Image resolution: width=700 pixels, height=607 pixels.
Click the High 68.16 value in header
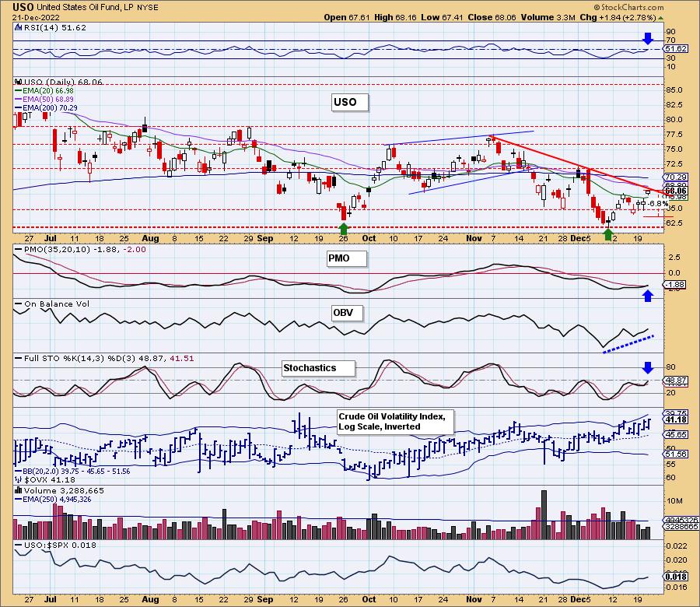395,17
